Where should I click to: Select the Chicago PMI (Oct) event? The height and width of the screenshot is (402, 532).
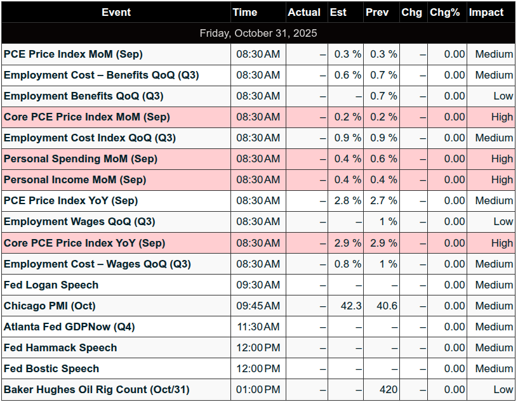pyautogui.click(x=50, y=306)
